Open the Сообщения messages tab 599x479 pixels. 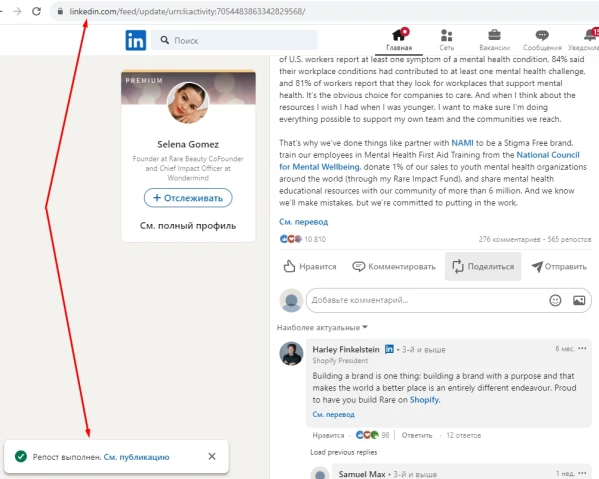542,40
